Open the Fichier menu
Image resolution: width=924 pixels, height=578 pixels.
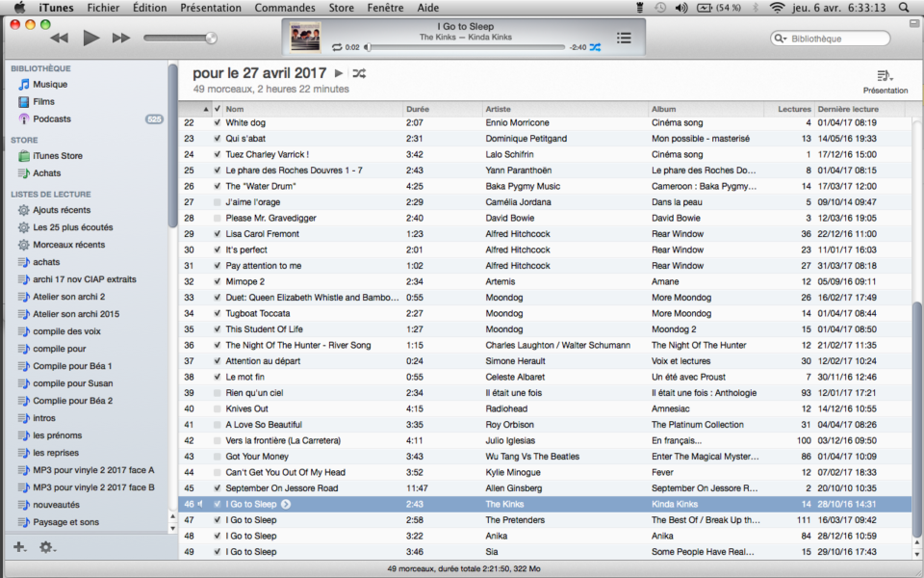point(103,8)
